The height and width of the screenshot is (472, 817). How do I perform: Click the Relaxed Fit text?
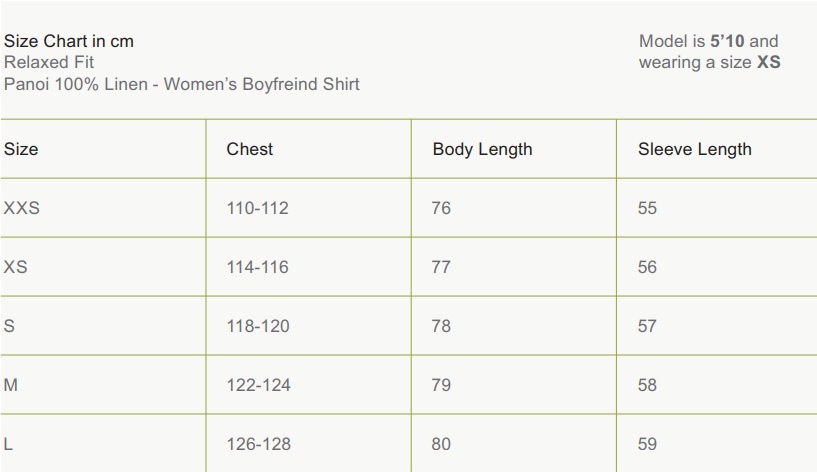click(49, 62)
